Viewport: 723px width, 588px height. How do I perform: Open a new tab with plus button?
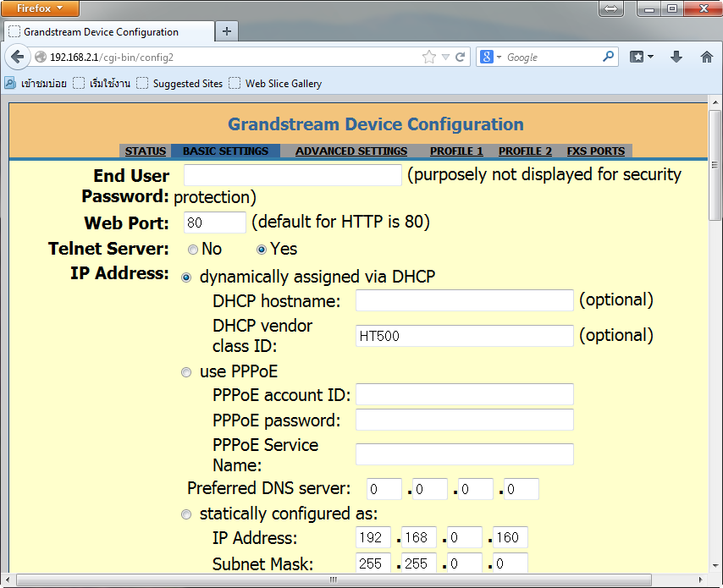click(x=226, y=31)
